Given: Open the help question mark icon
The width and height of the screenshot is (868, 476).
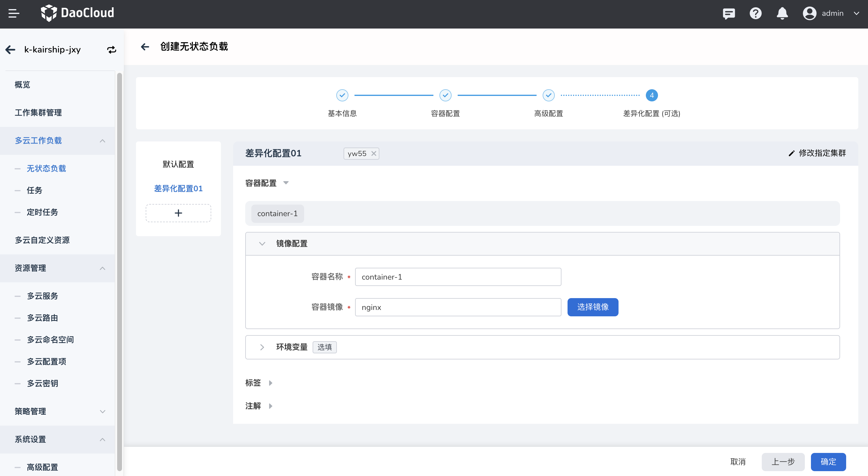Looking at the screenshot, I should (x=755, y=13).
